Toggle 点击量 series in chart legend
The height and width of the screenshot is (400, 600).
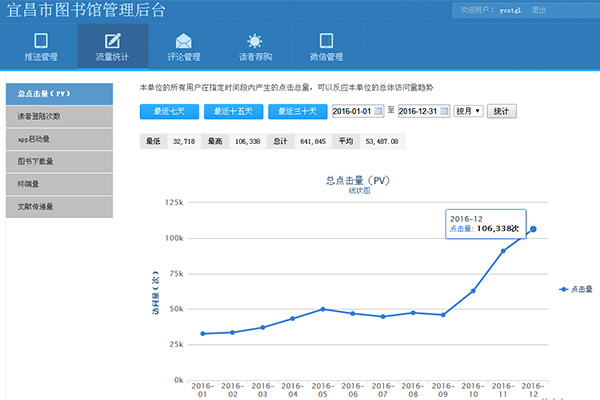pos(576,288)
